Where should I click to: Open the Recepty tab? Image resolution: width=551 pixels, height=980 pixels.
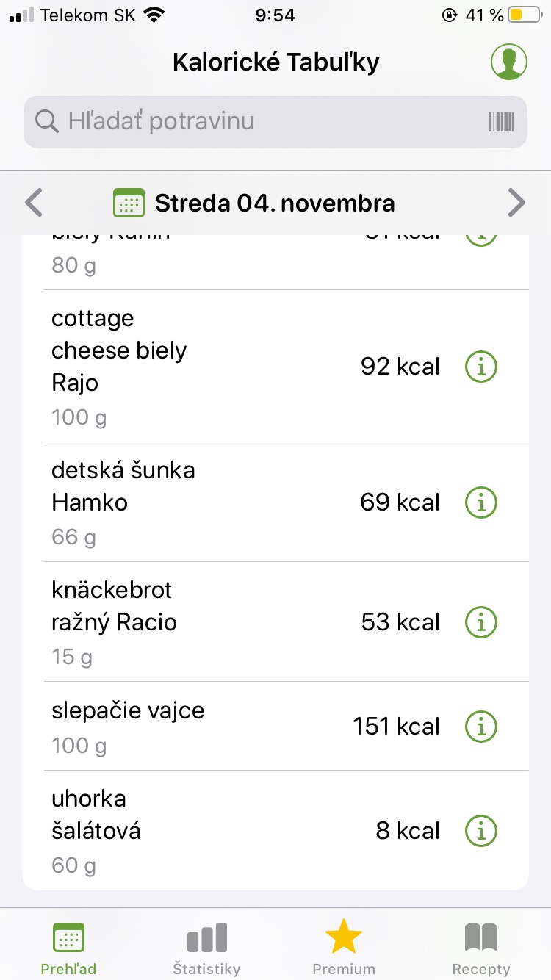[481, 948]
